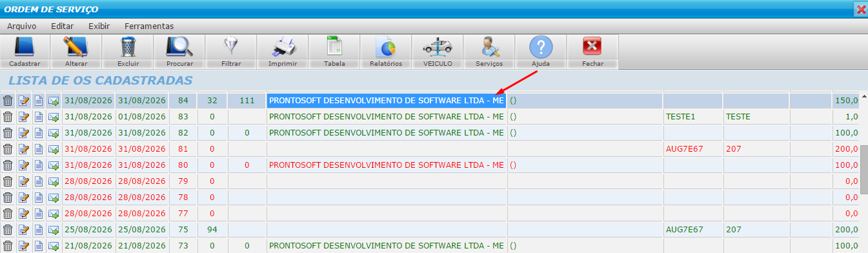
Task: Delete OS 84 using its trash icon
Action: 8,101
